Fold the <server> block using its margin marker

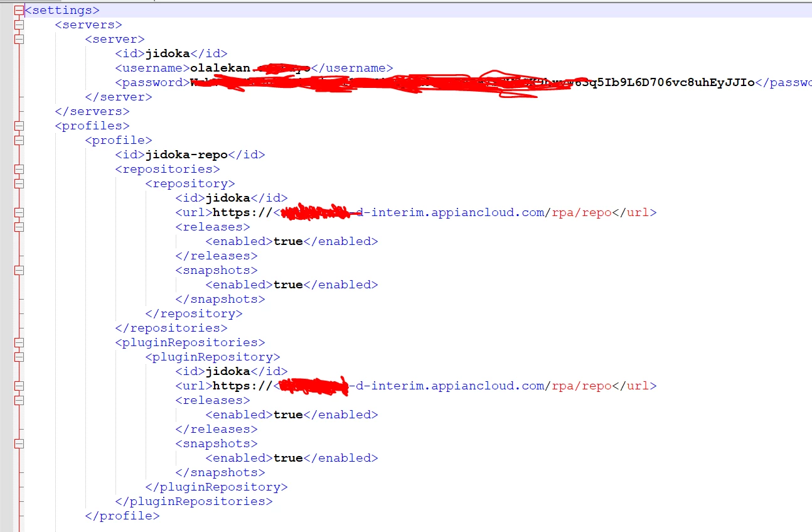click(x=19, y=39)
